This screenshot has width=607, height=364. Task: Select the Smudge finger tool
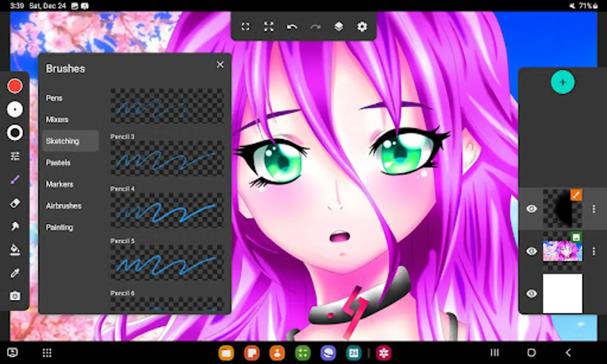click(15, 226)
